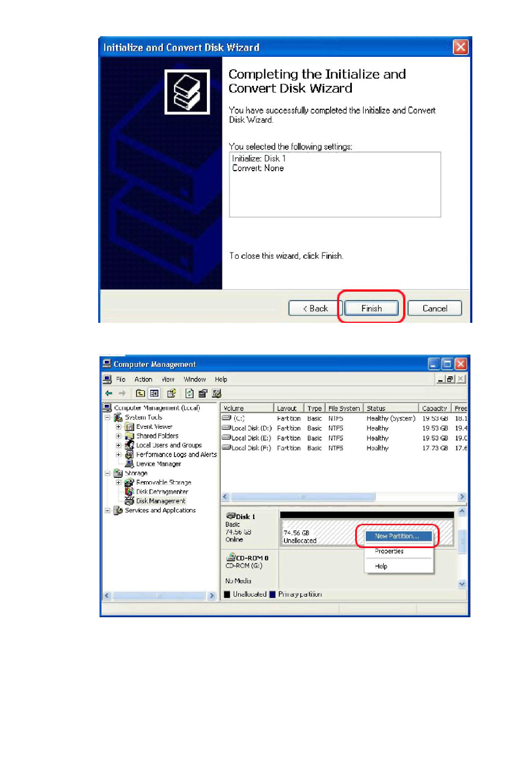The width and height of the screenshot is (532, 770).
Task: Select Event Viewer tree item
Action: coord(154,427)
